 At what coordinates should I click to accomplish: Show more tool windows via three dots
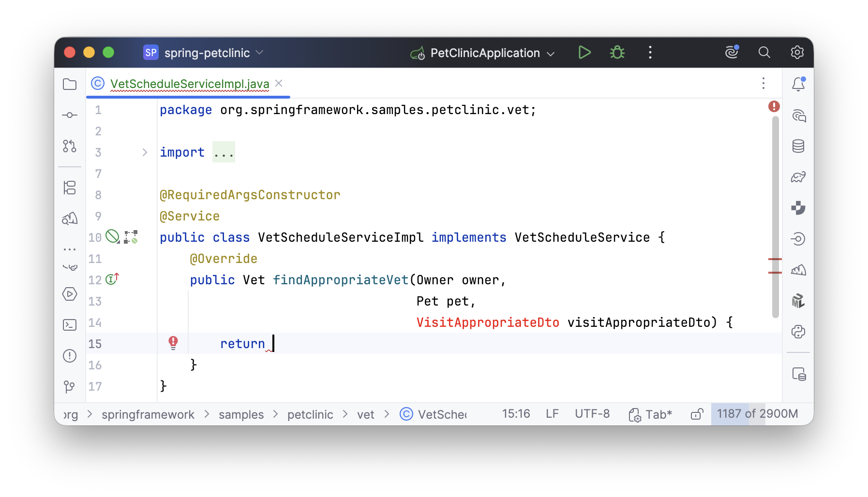70,249
